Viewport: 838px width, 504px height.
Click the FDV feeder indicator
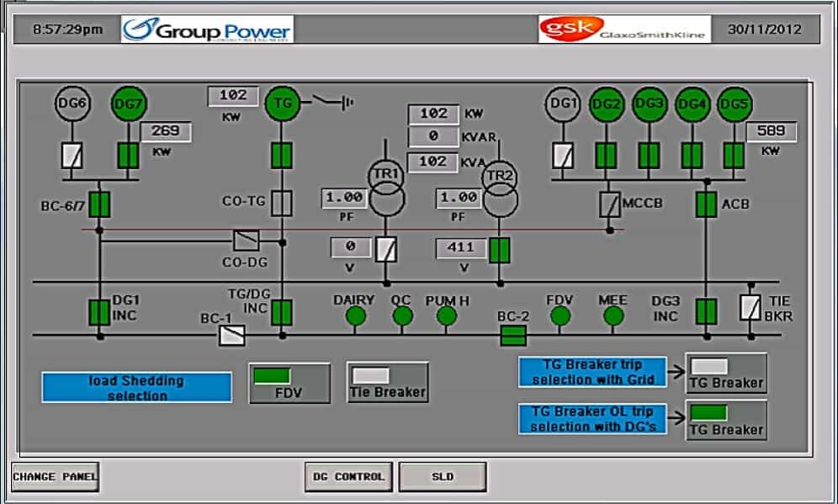pyautogui.click(x=560, y=316)
